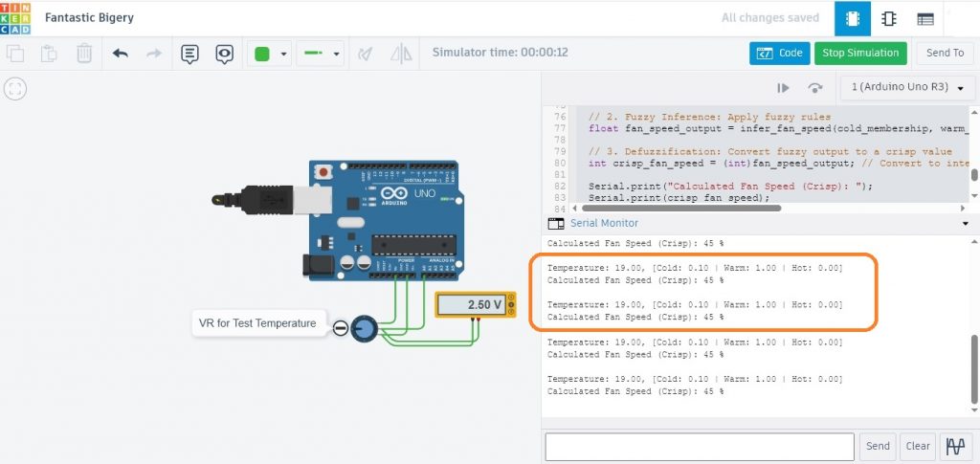Collapse the note minus icon
980x464 pixels.
coord(340,328)
